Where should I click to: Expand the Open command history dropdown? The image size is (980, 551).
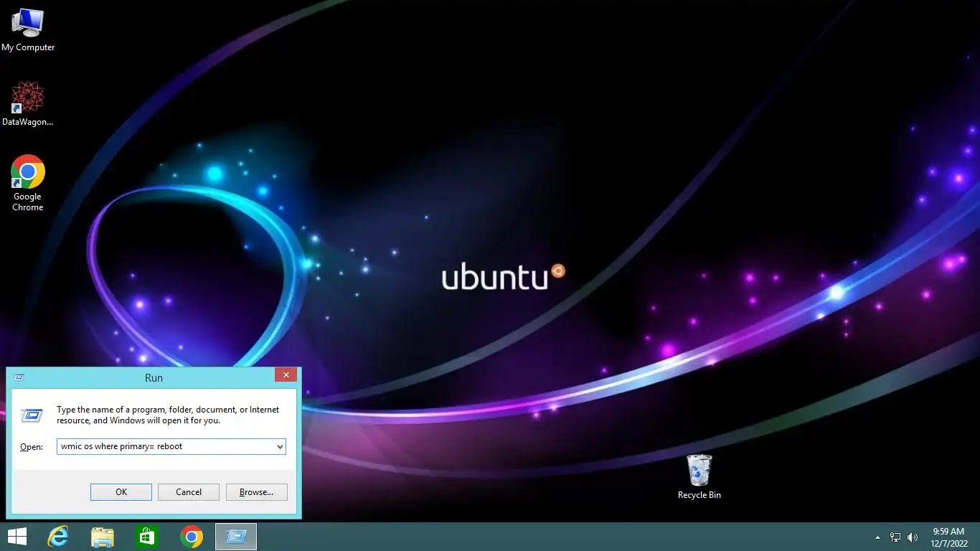[280, 446]
